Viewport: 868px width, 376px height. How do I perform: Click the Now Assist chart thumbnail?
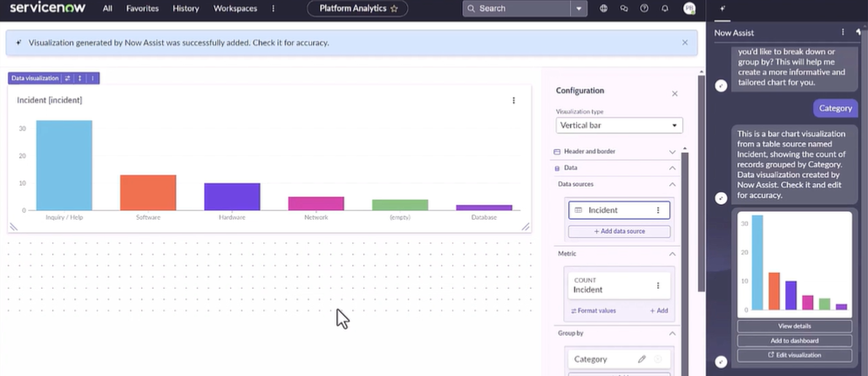[794, 264]
